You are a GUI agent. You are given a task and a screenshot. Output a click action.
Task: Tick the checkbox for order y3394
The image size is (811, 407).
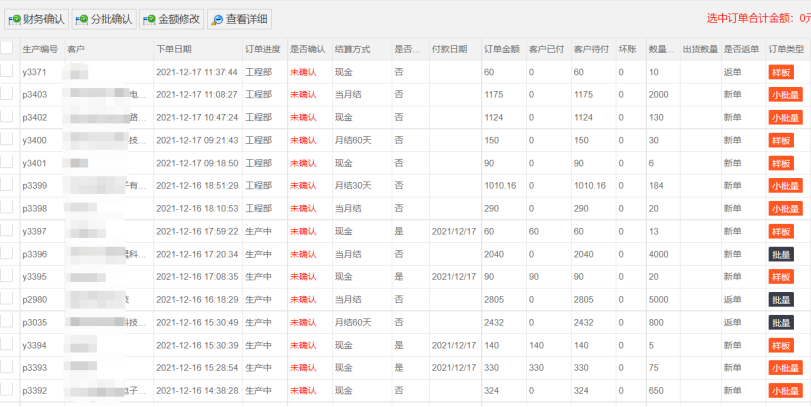tap(8, 344)
